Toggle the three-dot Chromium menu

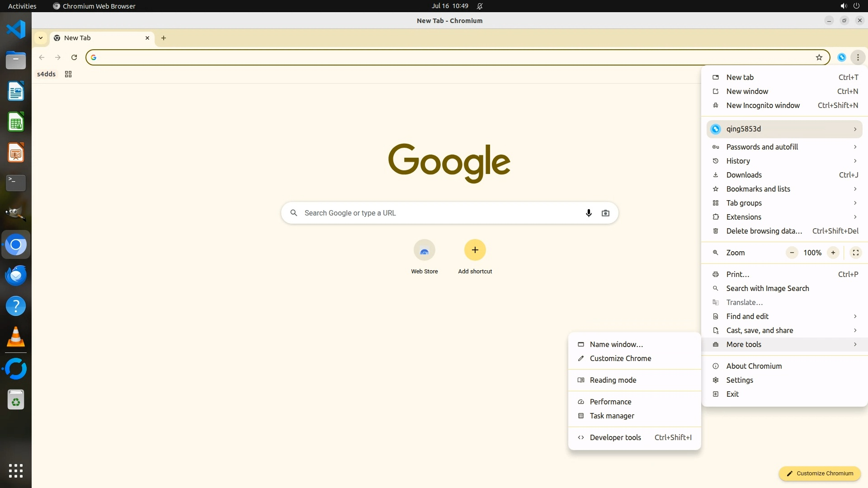click(x=858, y=57)
